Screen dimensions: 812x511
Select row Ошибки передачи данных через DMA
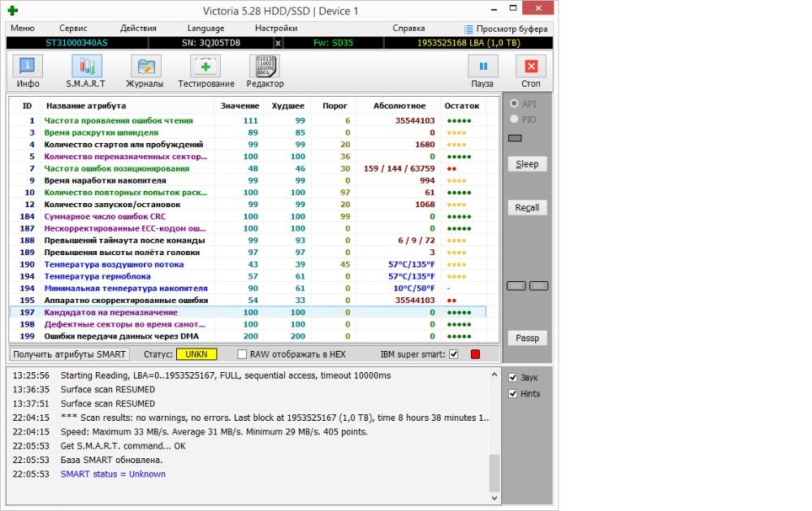click(x=248, y=336)
